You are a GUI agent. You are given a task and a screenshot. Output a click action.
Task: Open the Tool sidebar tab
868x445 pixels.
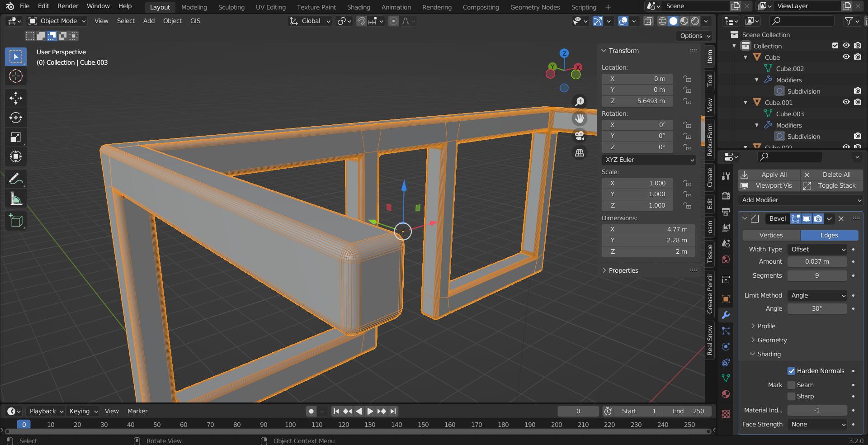coord(710,80)
